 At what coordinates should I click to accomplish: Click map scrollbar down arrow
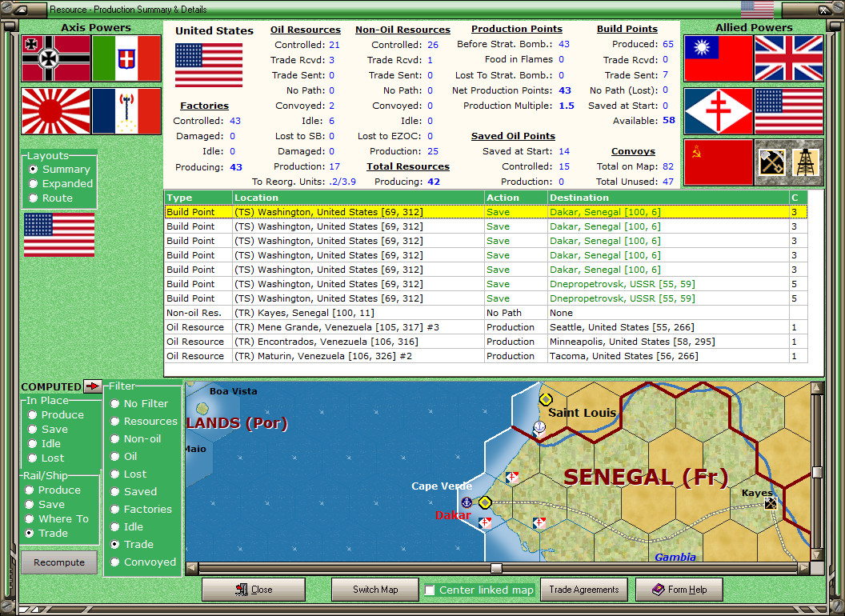[x=817, y=554]
